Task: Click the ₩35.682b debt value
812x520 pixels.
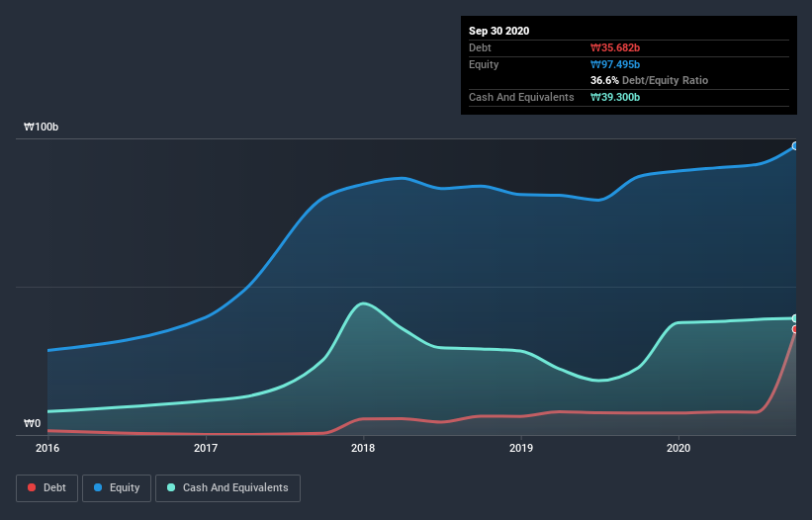Action: click(615, 47)
